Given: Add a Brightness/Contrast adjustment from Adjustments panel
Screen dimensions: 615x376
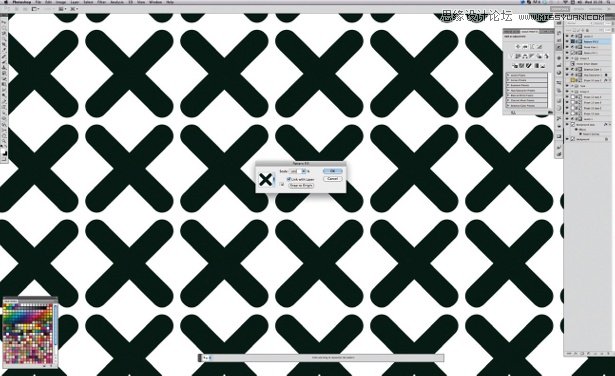Looking at the screenshot, I should pyautogui.click(x=518, y=47).
